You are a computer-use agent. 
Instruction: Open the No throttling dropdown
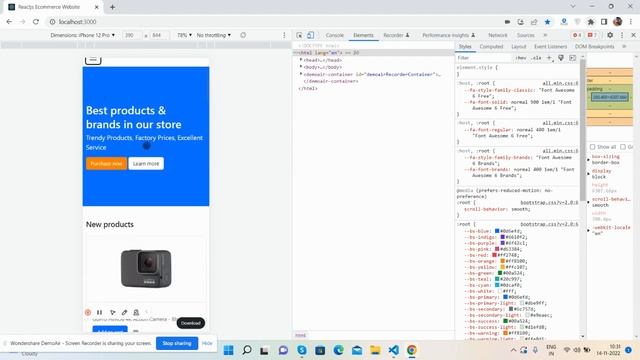coord(213,35)
